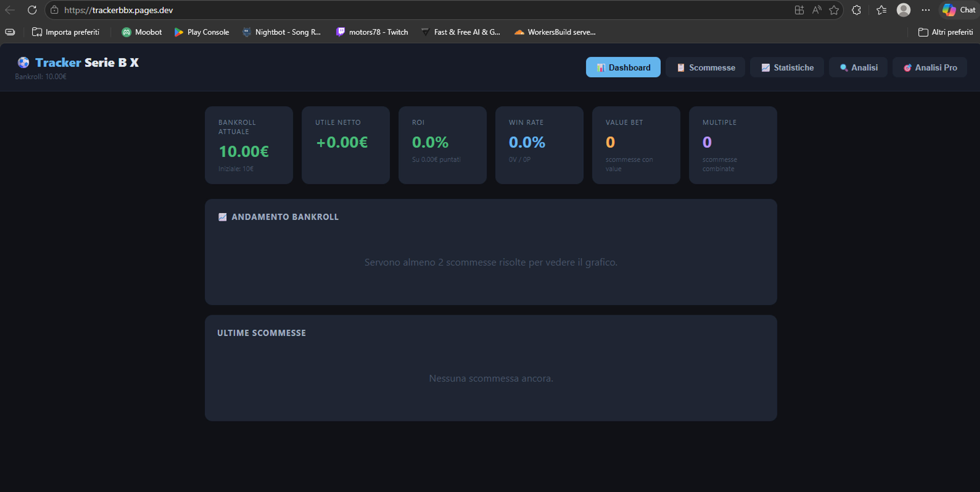
Task: Open the Extensions puzzle icon
Action: (856, 10)
